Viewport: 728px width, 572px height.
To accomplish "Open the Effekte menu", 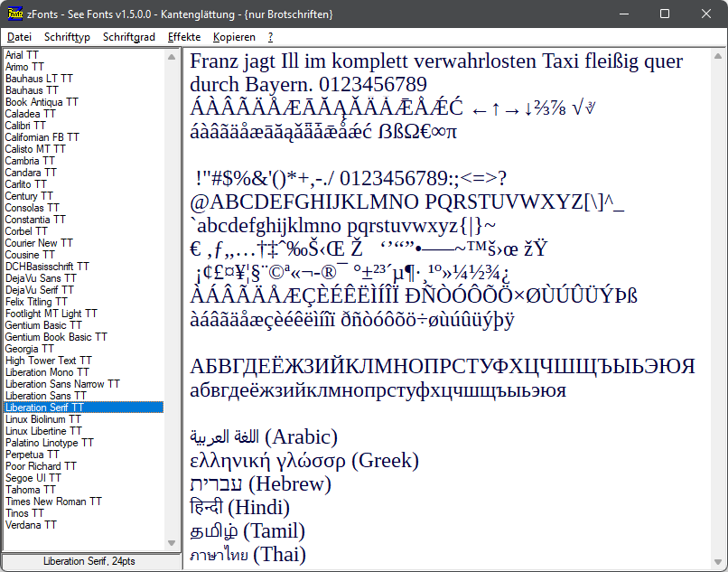I will pos(184,37).
